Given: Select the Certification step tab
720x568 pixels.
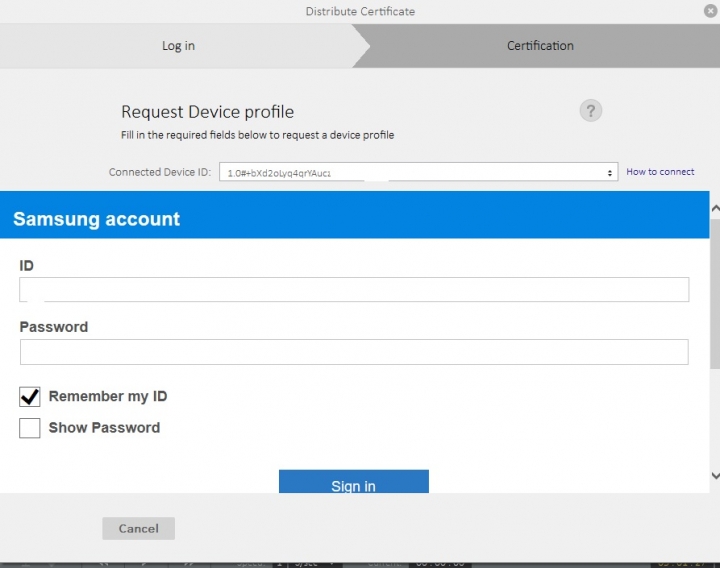Looking at the screenshot, I should 540,46.
